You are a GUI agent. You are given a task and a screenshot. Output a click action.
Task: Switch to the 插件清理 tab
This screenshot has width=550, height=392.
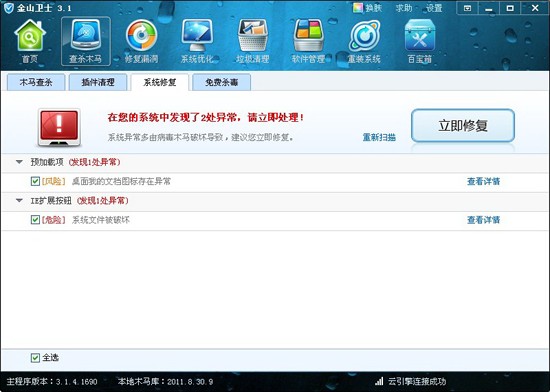tap(98, 82)
